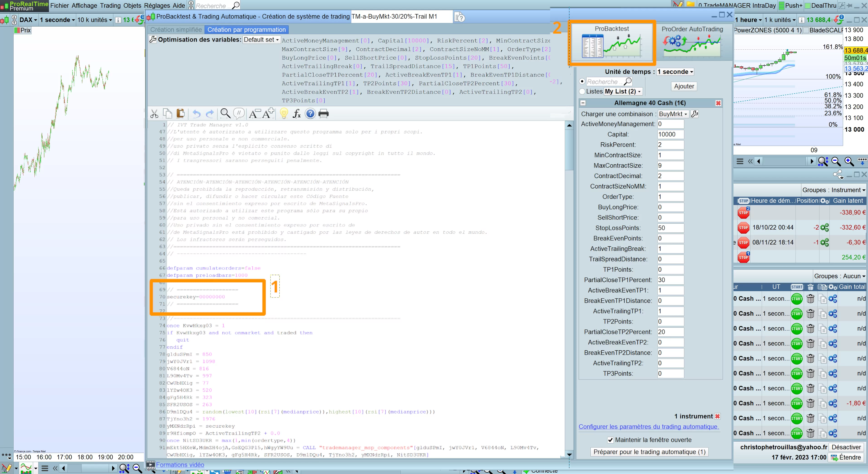
Task: Click the Cut scissors icon in editor toolbar
Action: 154,114
